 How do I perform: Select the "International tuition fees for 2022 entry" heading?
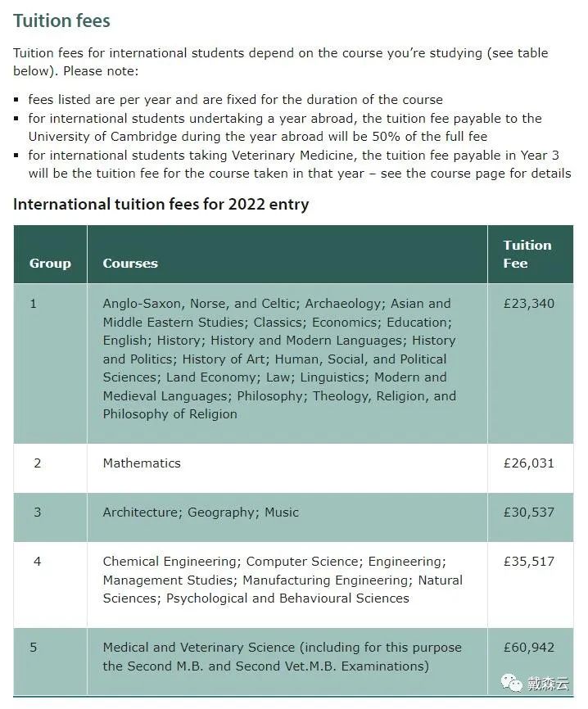click(161, 204)
